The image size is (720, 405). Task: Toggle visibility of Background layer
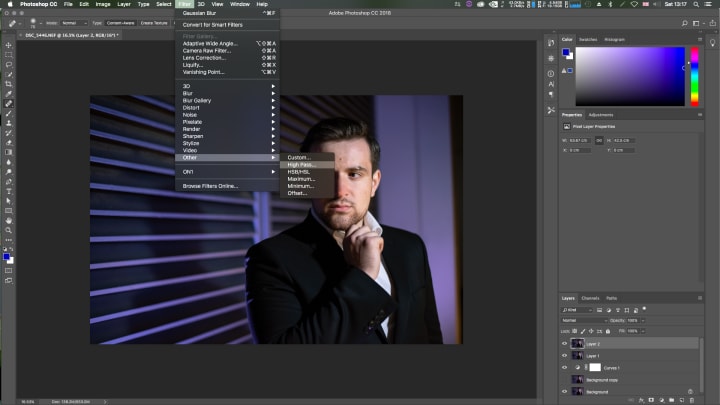pyautogui.click(x=564, y=391)
